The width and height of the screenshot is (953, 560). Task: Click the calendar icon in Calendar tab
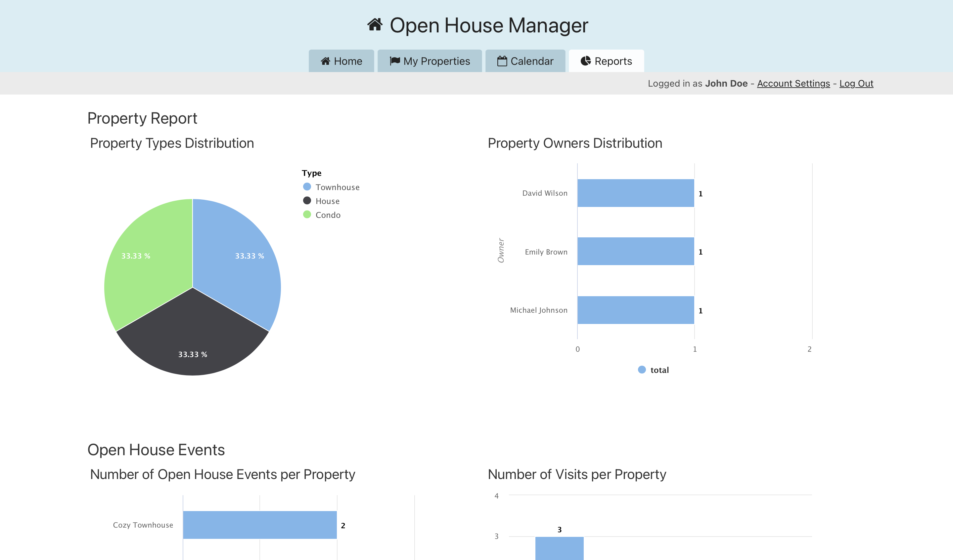[502, 61]
